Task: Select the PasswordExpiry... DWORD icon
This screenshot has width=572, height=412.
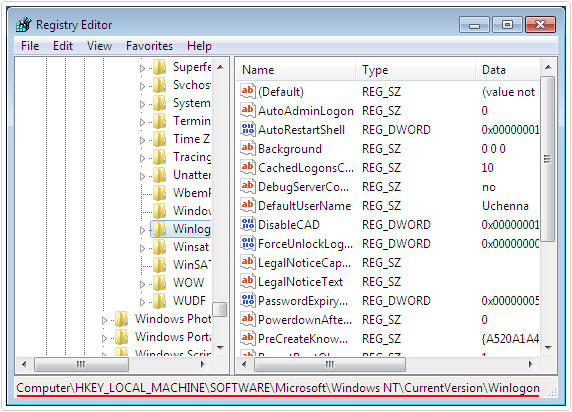Action: point(247,300)
